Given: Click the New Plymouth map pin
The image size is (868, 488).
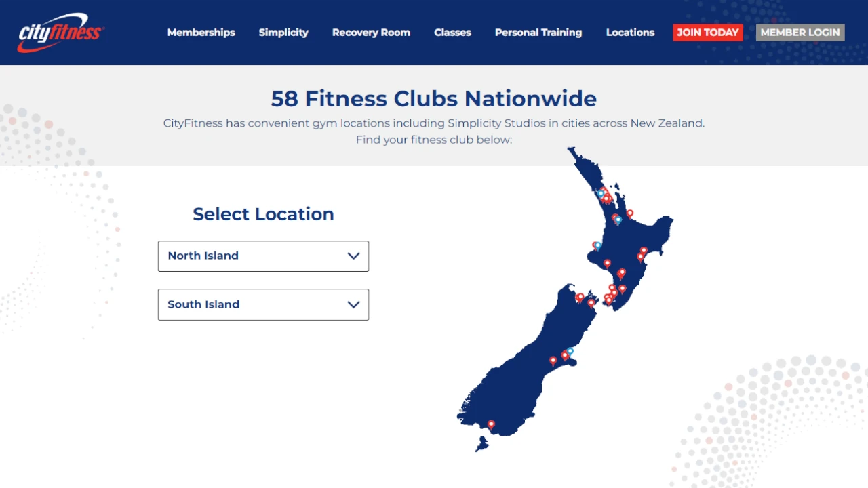Looking at the screenshot, I should coord(597,246).
